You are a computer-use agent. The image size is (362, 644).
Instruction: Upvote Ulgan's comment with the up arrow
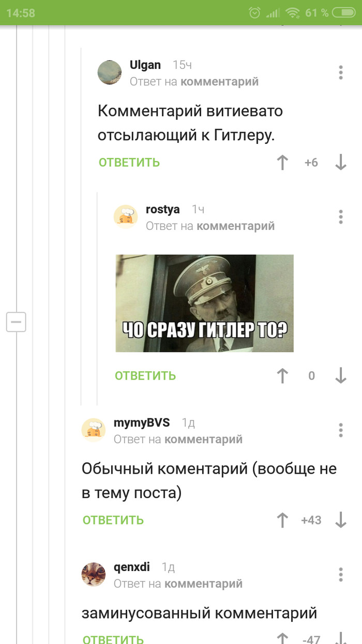(282, 163)
